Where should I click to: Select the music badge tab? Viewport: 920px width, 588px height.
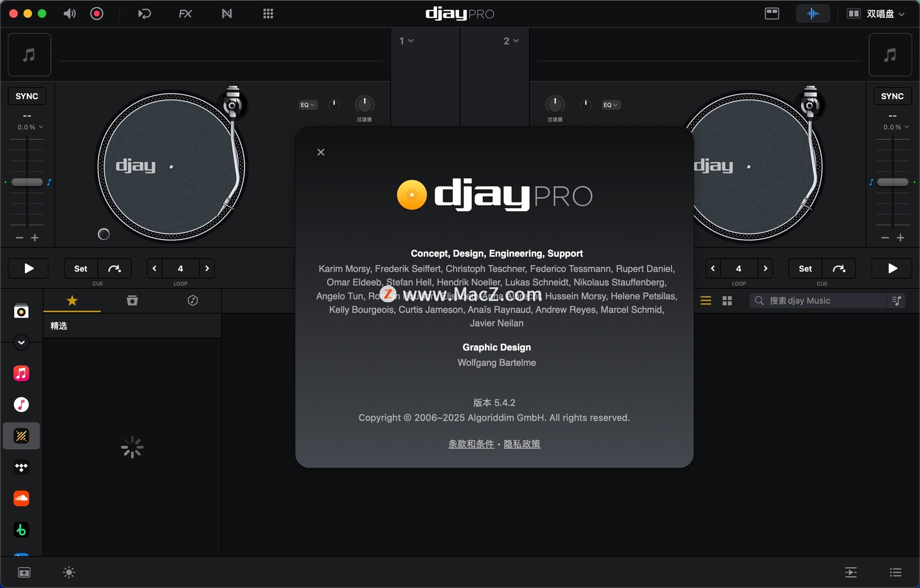[x=193, y=300]
